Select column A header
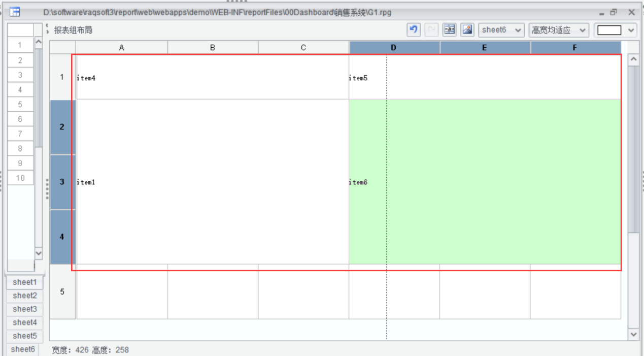This screenshot has width=644, height=356. coord(122,48)
